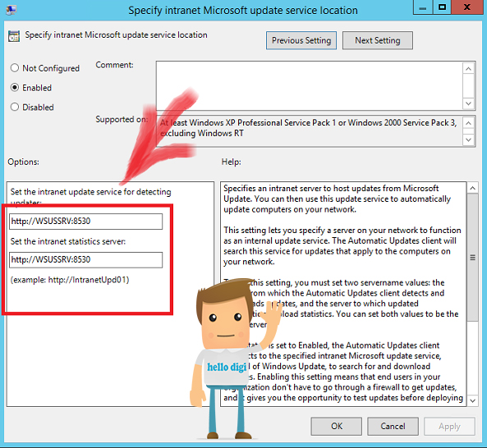Viewport: 487px width, 448px height.
Task: Click the Apply button
Action: click(x=449, y=427)
